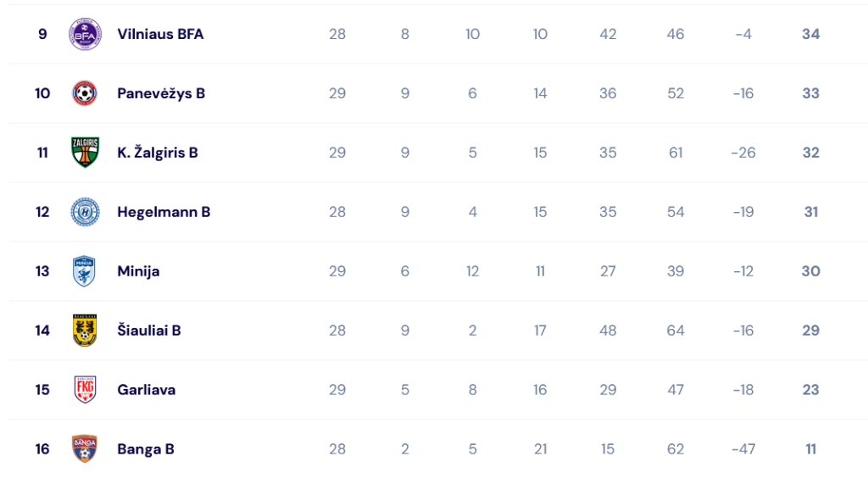The width and height of the screenshot is (868, 484).
Task: Click the Banga B orange shield logo
Action: [x=85, y=448]
